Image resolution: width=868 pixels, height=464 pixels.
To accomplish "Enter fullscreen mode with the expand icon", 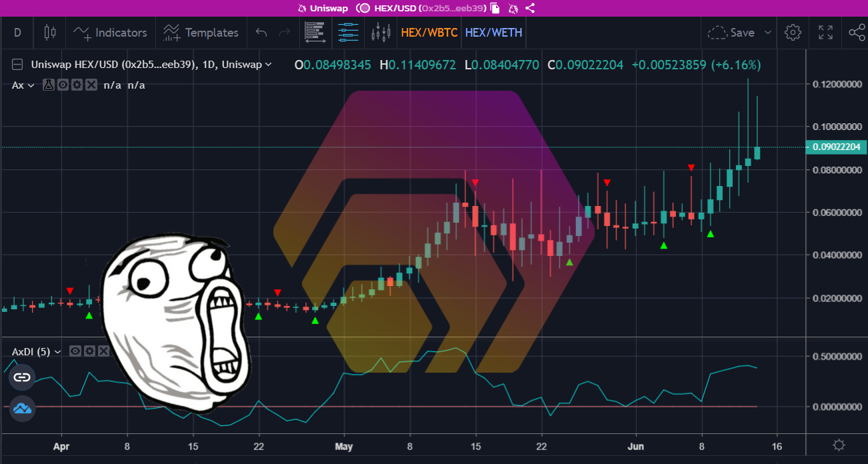I will (825, 32).
